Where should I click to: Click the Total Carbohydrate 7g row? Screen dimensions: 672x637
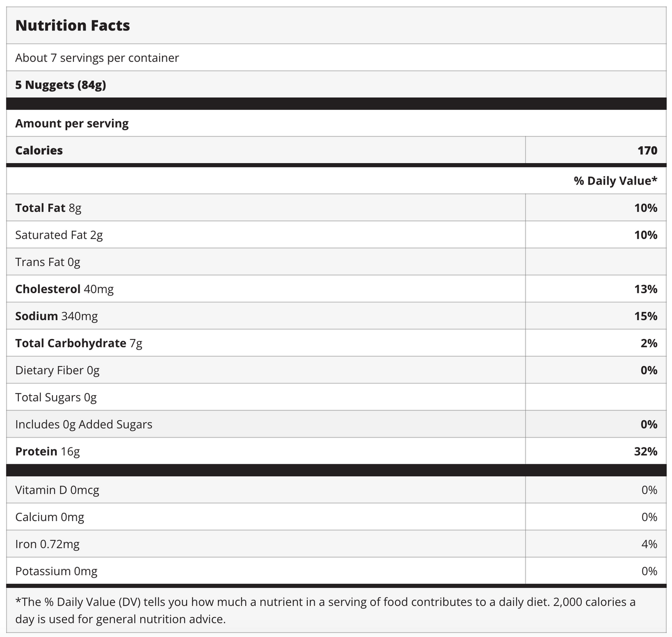click(x=336, y=343)
